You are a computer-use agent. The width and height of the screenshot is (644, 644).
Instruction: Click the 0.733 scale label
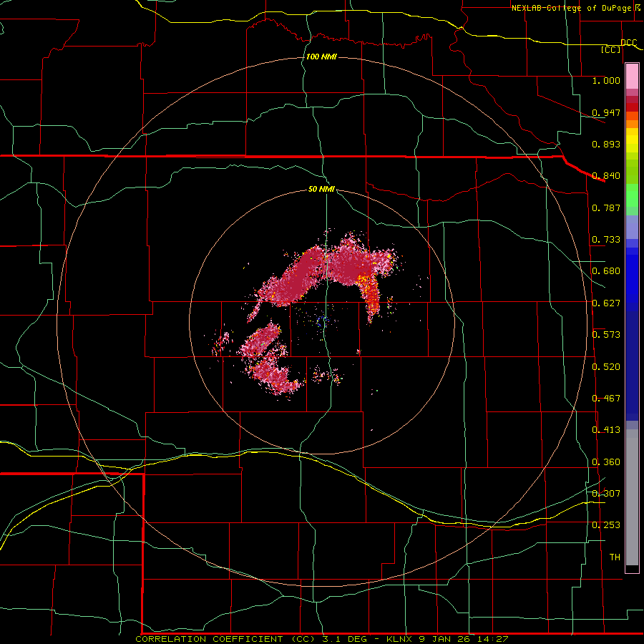point(606,240)
